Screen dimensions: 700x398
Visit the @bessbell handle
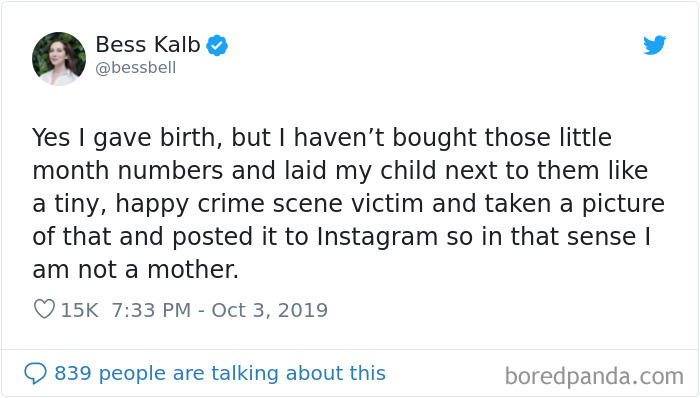click(136, 68)
